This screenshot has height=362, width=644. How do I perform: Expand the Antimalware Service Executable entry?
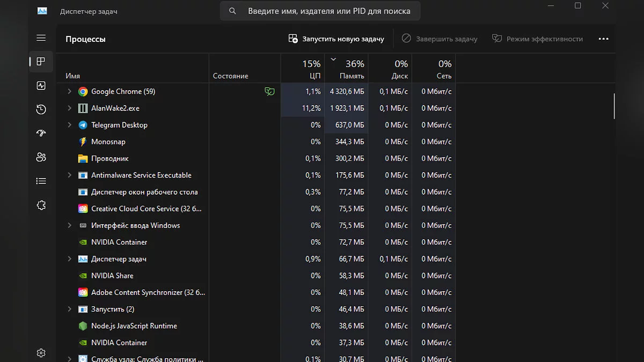point(69,175)
